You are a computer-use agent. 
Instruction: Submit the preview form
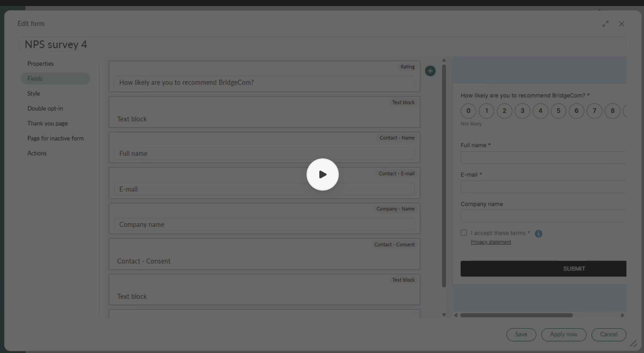pos(543,269)
